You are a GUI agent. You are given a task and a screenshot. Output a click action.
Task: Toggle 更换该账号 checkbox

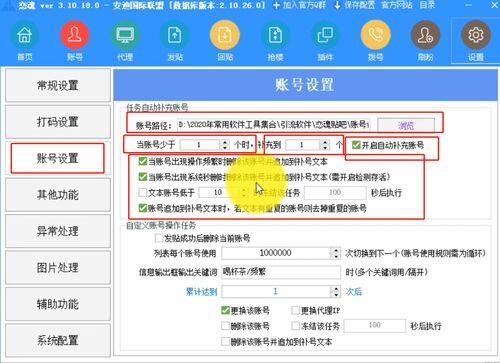225,310
